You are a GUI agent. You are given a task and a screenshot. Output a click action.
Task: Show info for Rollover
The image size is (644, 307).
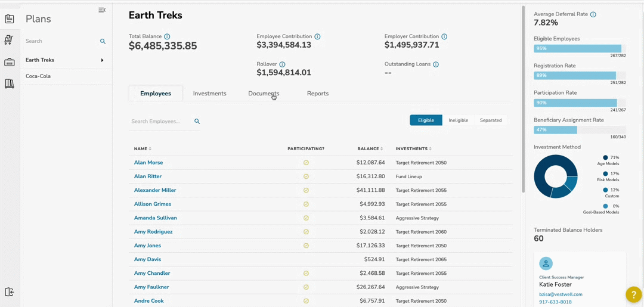(x=282, y=64)
